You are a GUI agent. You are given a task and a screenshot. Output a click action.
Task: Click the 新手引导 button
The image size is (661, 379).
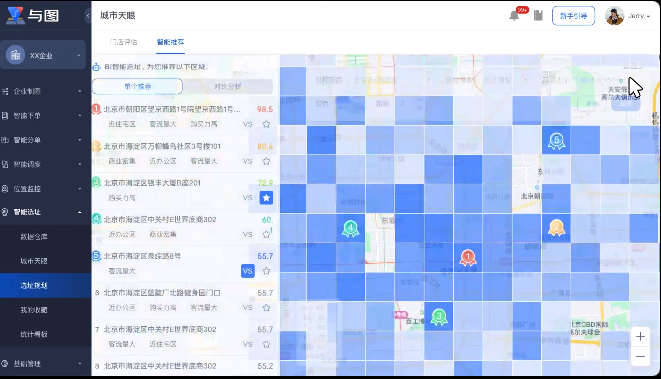point(573,16)
